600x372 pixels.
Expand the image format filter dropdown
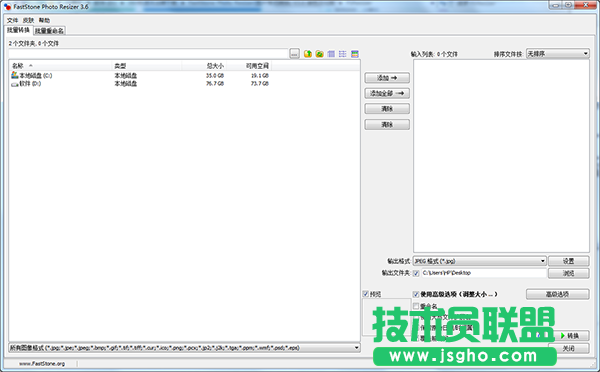184,348
